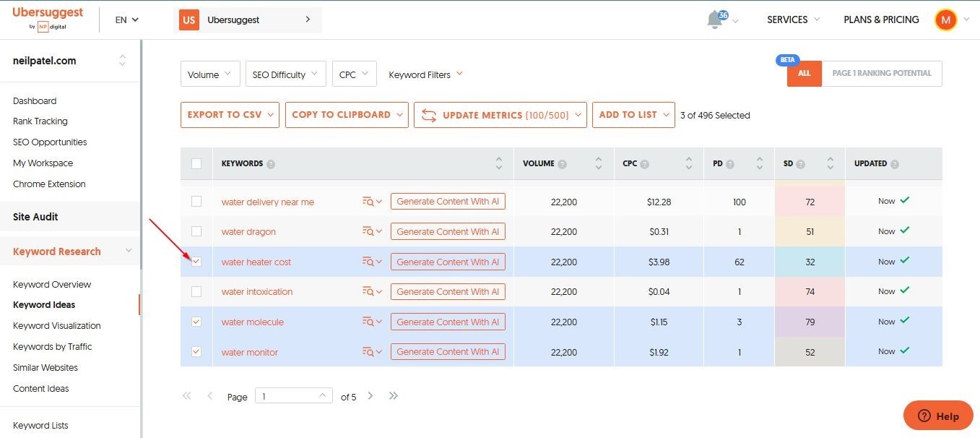Check the water intoxication row checkbox

196,291
